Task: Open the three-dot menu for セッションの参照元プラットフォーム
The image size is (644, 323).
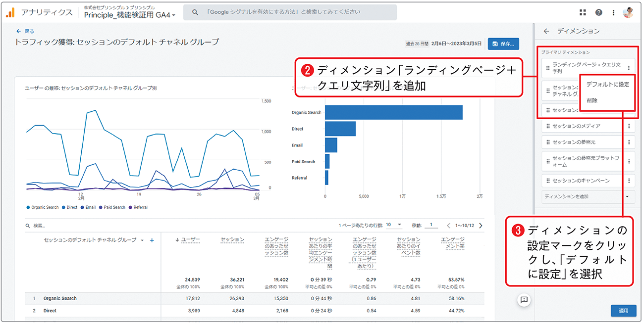Action: coord(629,161)
